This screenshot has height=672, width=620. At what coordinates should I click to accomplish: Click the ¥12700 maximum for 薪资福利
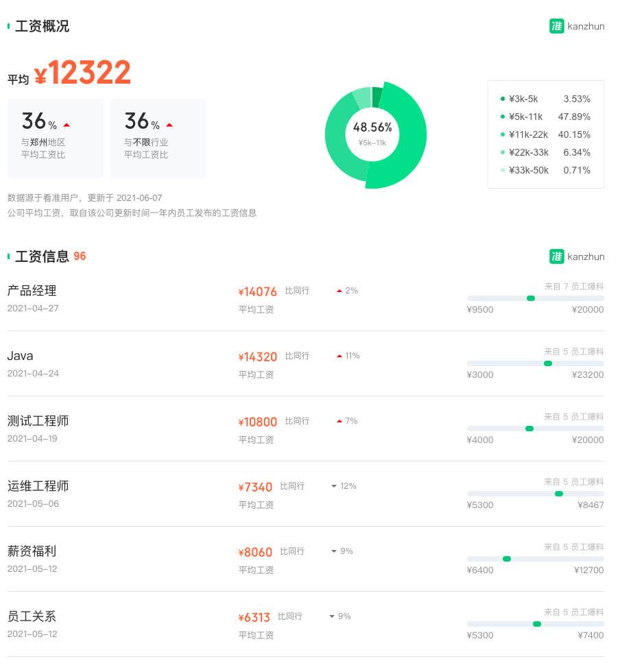(588, 571)
